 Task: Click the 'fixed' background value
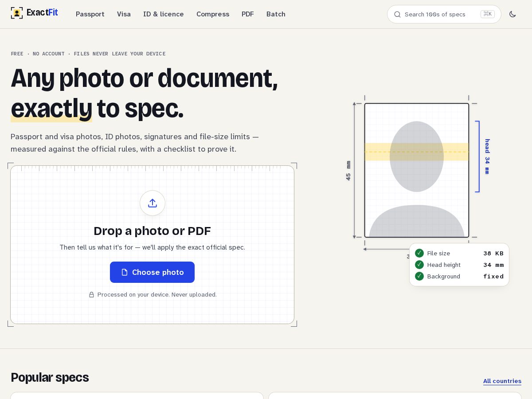[x=493, y=276]
